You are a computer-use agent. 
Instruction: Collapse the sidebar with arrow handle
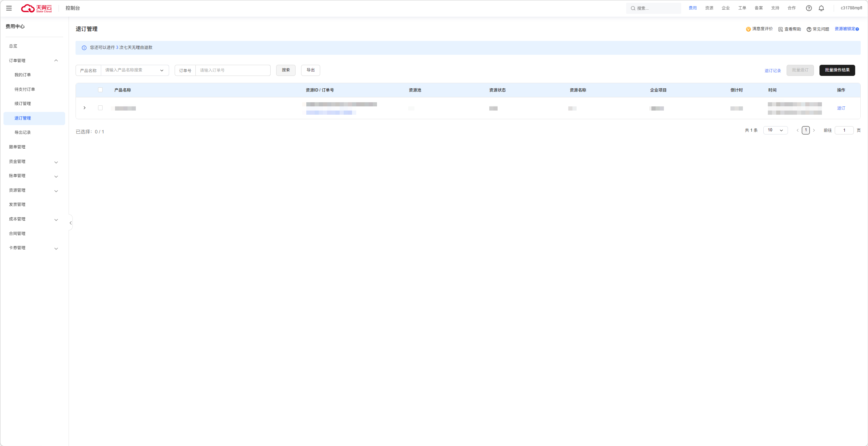tap(71, 223)
